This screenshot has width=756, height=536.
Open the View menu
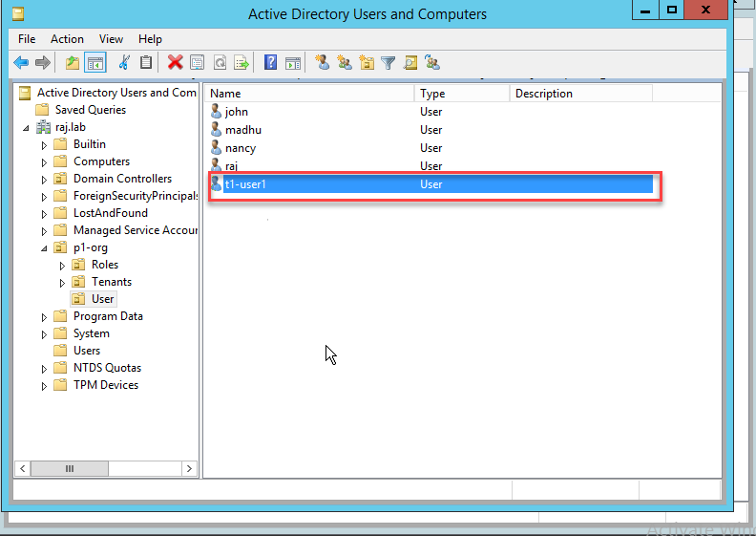[111, 39]
